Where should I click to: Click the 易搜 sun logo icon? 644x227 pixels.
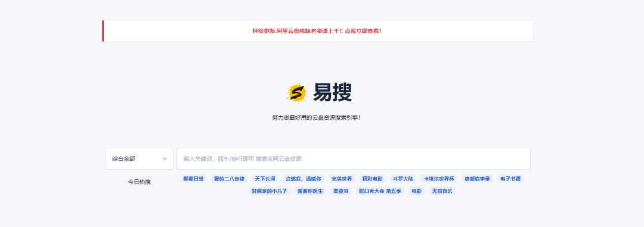tap(296, 92)
